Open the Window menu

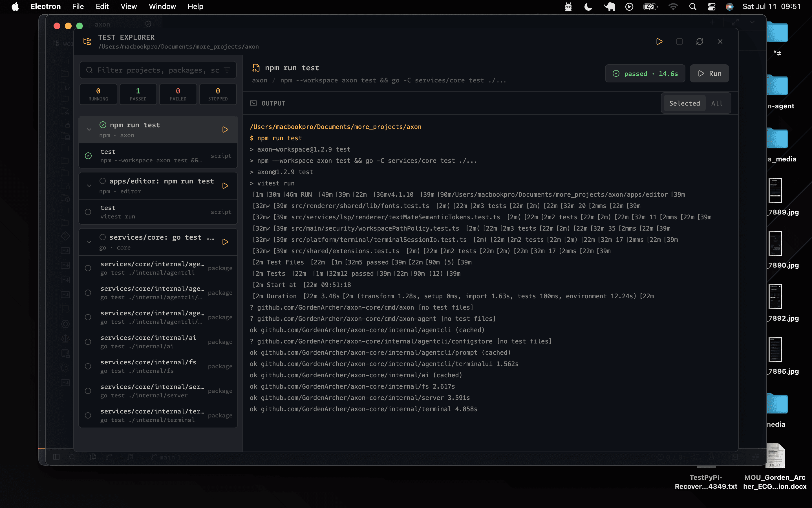pos(162,7)
